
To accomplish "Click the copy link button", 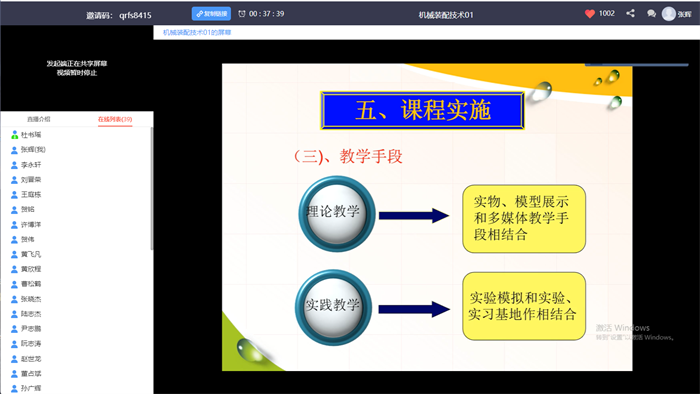I will point(211,14).
